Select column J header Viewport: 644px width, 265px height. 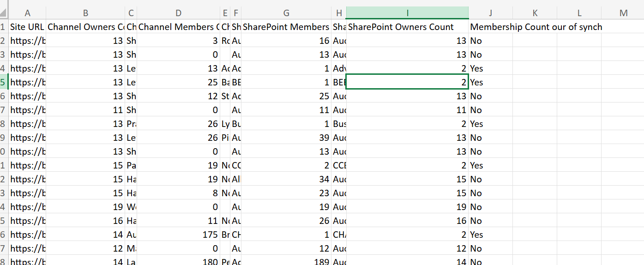pyautogui.click(x=490, y=13)
